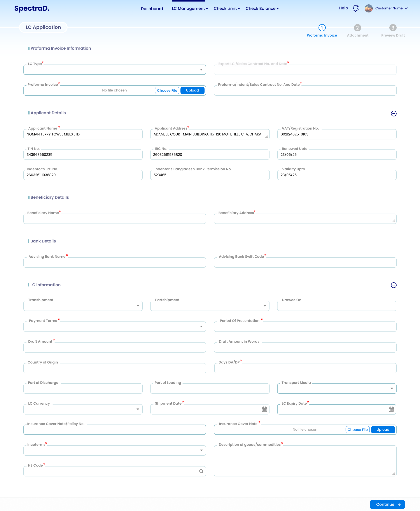Open the Transhipment dropdown

click(x=83, y=306)
